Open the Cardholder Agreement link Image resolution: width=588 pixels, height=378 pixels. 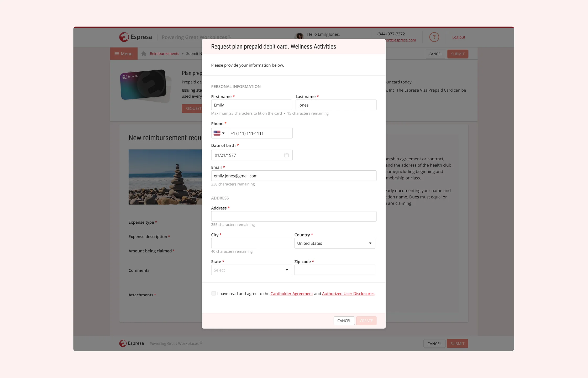(292, 293)
